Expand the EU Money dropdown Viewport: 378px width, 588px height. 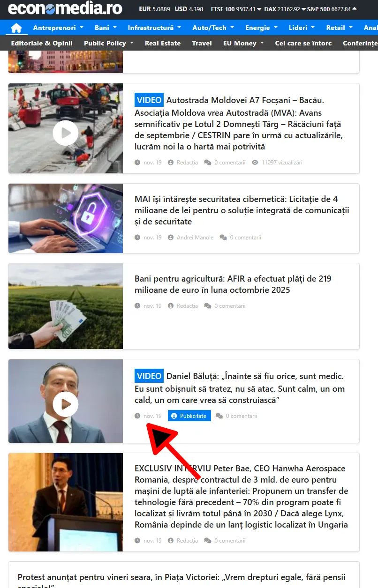pos(243,43)
